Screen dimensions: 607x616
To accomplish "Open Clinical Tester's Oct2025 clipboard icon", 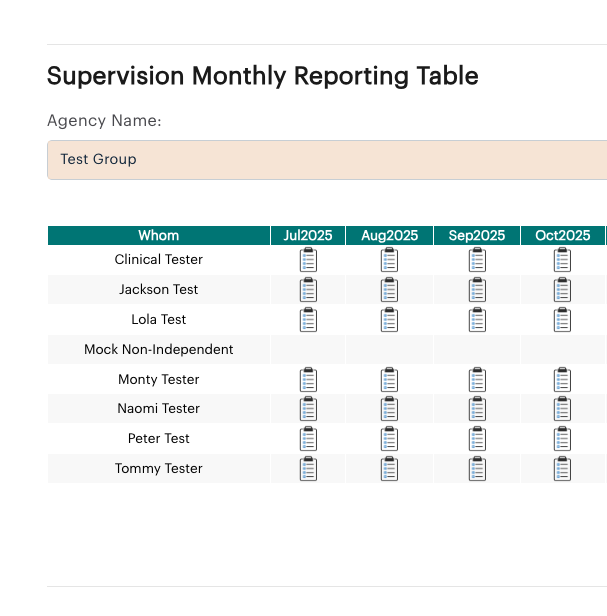I will point(562,260).
